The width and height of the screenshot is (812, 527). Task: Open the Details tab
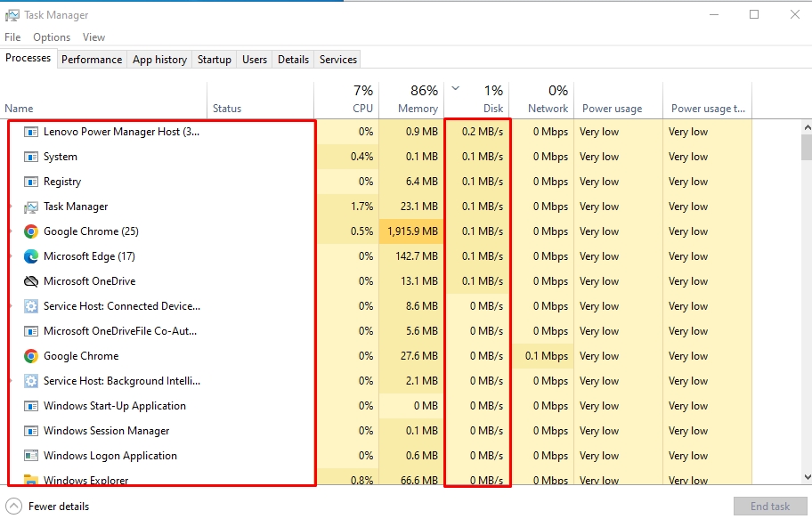[x=293, y=60]
